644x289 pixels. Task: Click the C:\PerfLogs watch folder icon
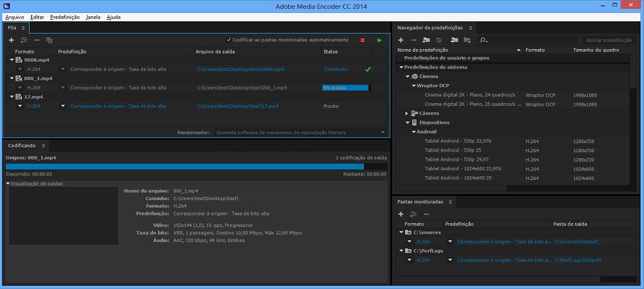click(x=409, y=250)
